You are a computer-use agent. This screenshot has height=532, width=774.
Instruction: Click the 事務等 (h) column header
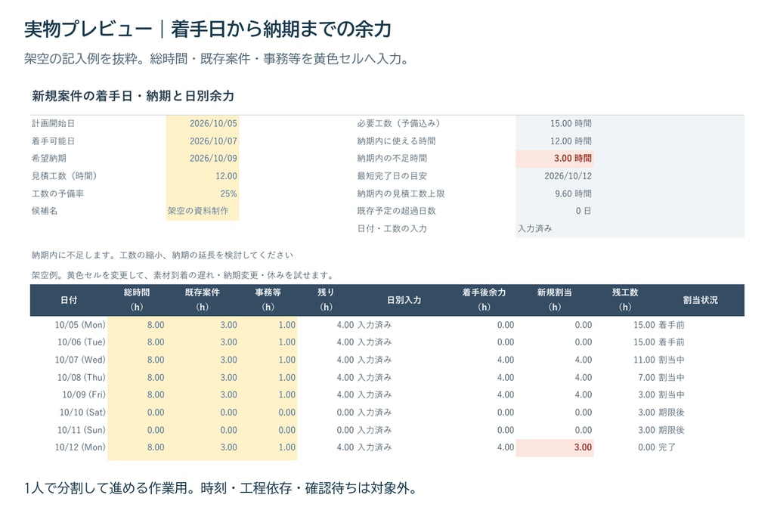coord(268,300)
